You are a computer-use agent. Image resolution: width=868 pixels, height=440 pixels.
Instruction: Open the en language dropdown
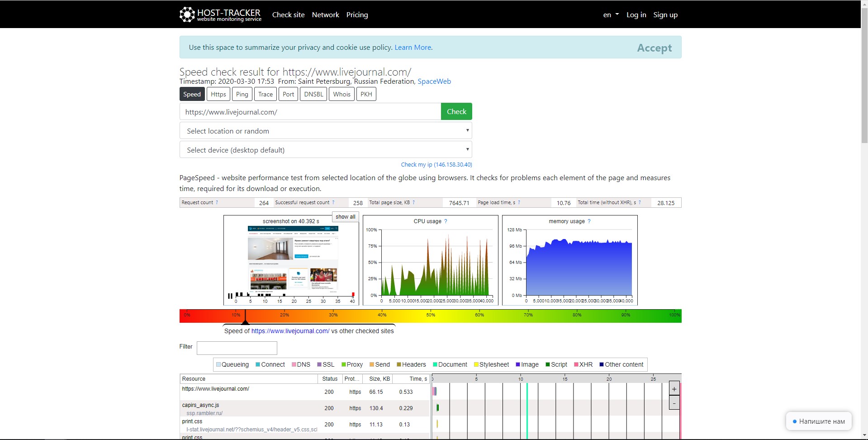click(611, 14)
